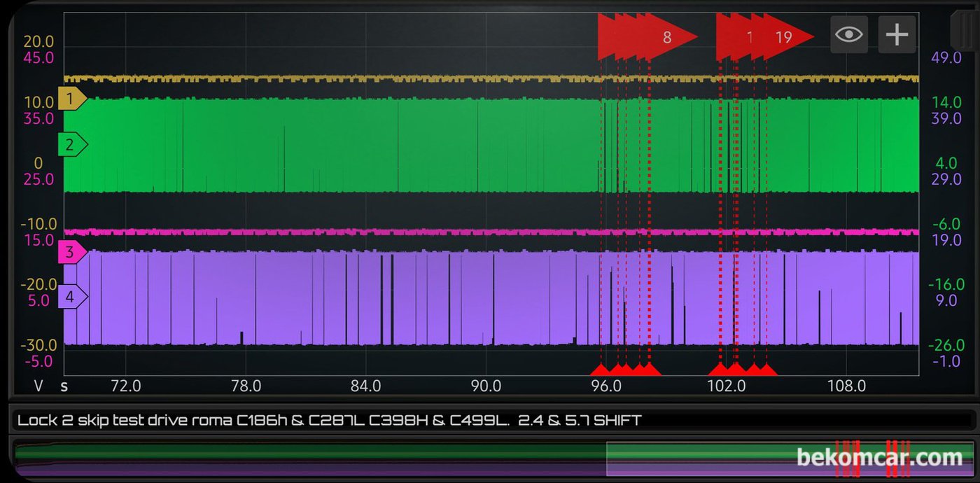Click the 108.0 time axis label
Viewport: 980px width, 483px height.
[x=846, y=386]
